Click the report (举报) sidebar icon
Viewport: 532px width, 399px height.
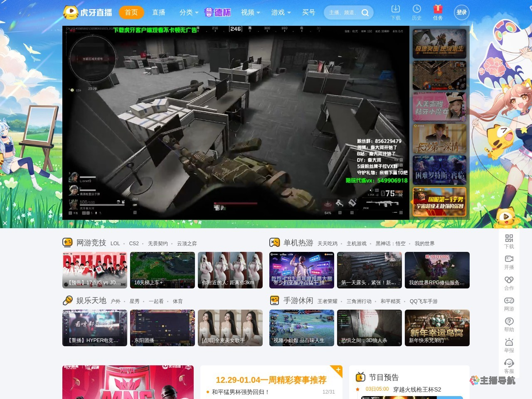[509, 345]
